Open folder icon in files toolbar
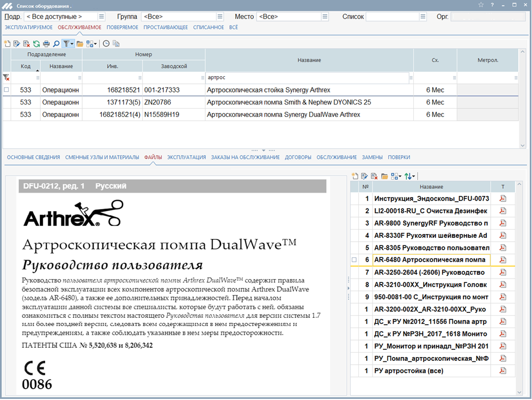This screenshot has height=400, width=532. click(x=384, y=176)
